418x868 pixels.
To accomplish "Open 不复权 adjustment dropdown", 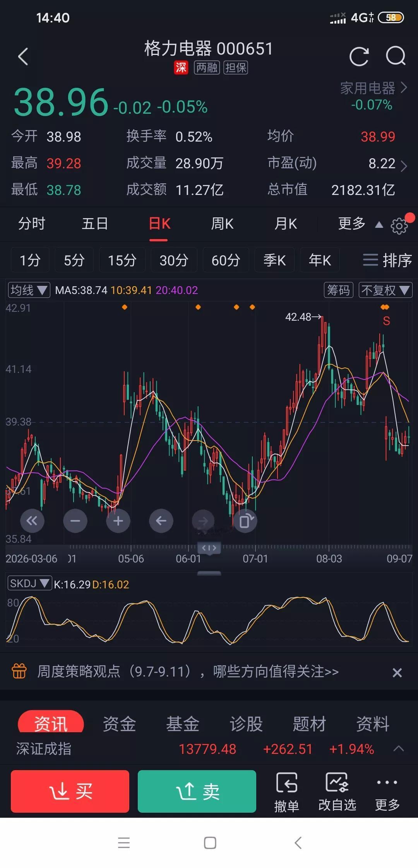I will pyautogui.click(x=385, y=290).
